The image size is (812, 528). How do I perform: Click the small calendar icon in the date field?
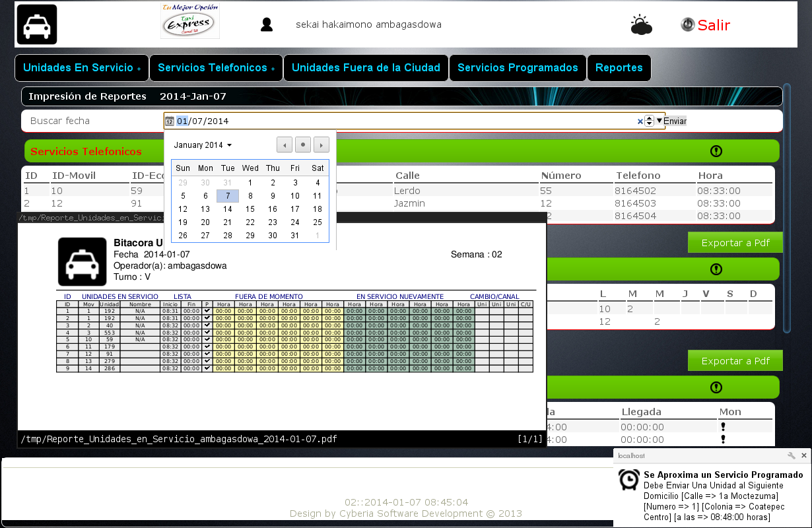pos(169,121)
